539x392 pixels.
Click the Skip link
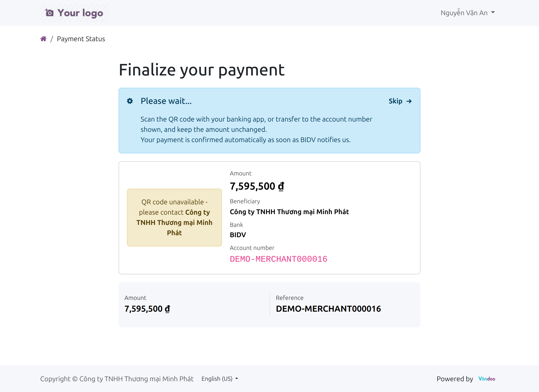coord(400,101)
